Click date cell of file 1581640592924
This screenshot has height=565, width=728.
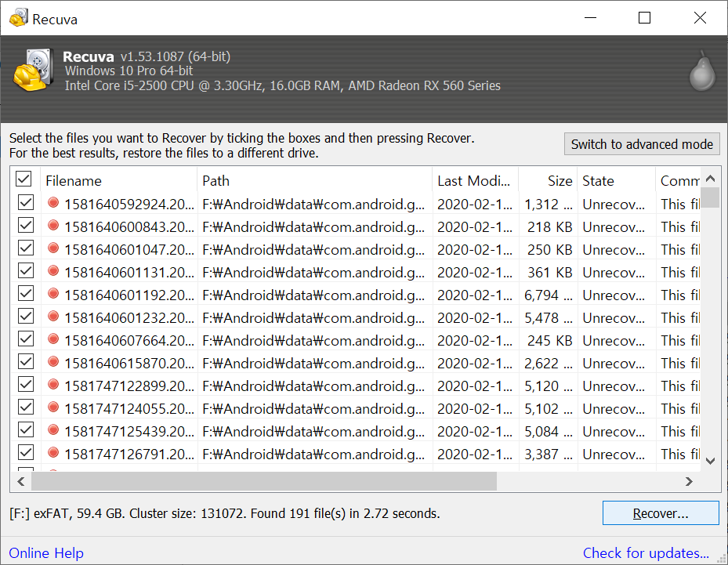[x=475, y=205]
